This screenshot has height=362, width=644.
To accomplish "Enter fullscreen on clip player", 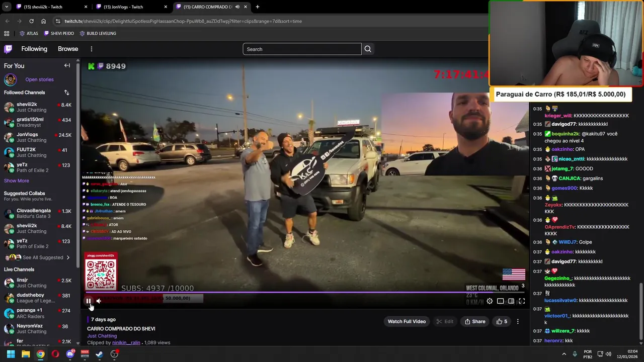I will coord(522,301).
